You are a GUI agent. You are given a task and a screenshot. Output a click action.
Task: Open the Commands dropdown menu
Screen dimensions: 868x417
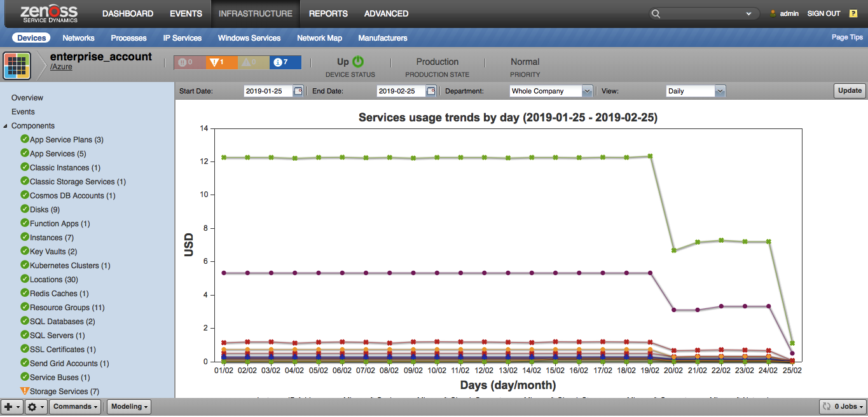click(76, 406)
